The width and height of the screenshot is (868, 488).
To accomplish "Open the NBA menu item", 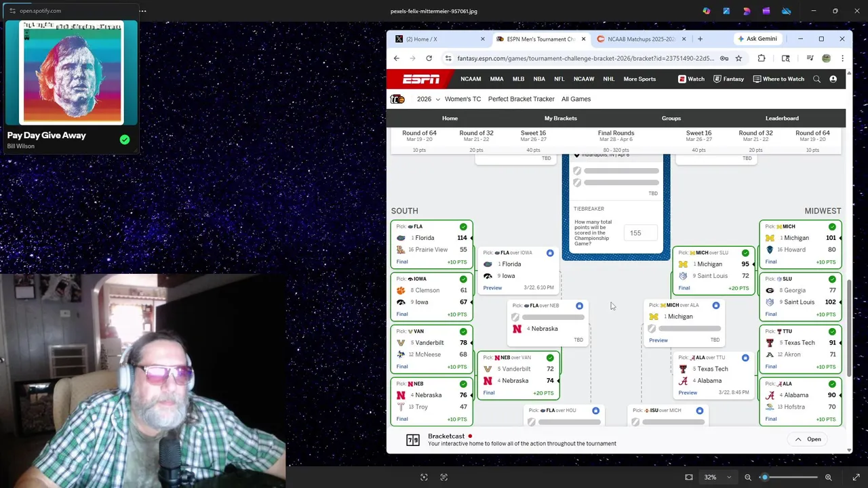I will (x=539, y=79).
